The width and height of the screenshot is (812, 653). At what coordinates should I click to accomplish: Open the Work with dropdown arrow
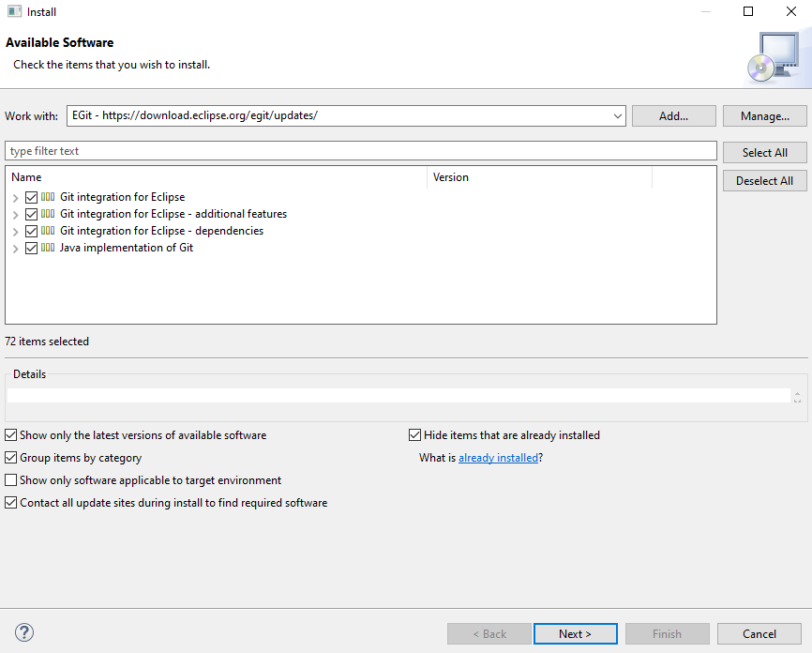(x=617, y=116)
